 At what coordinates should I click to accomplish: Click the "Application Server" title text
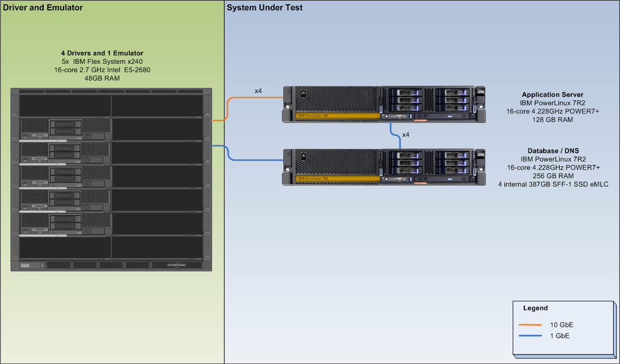(552, 95)
